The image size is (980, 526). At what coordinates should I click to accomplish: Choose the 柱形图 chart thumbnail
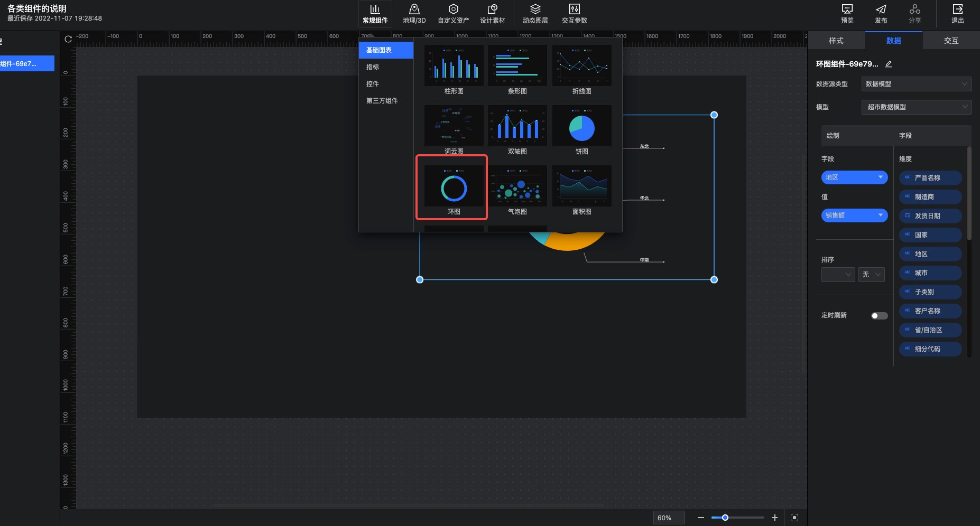pos(454,65)
